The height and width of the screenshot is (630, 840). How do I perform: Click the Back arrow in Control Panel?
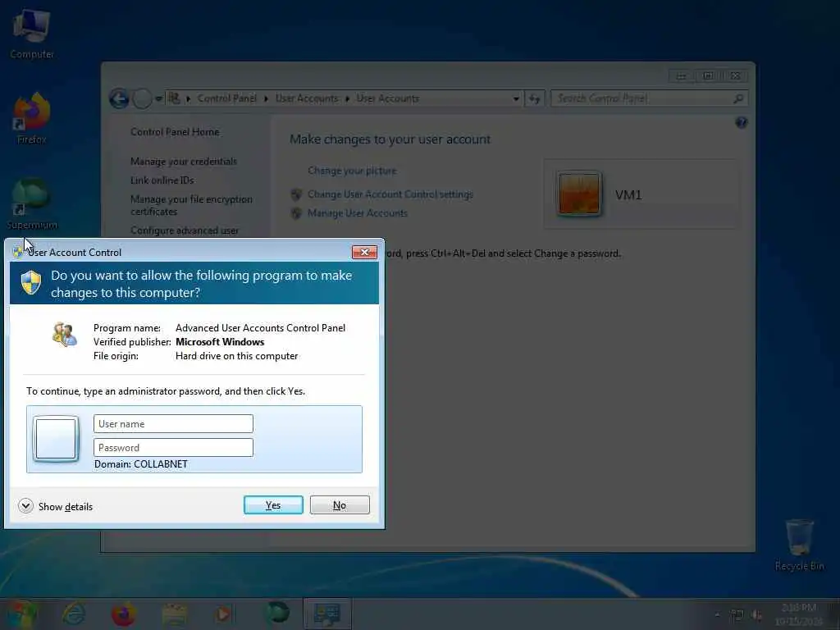(x=120, y=98)
